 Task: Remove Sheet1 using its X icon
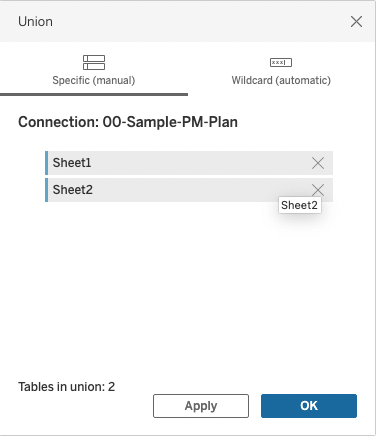[318, 163]
